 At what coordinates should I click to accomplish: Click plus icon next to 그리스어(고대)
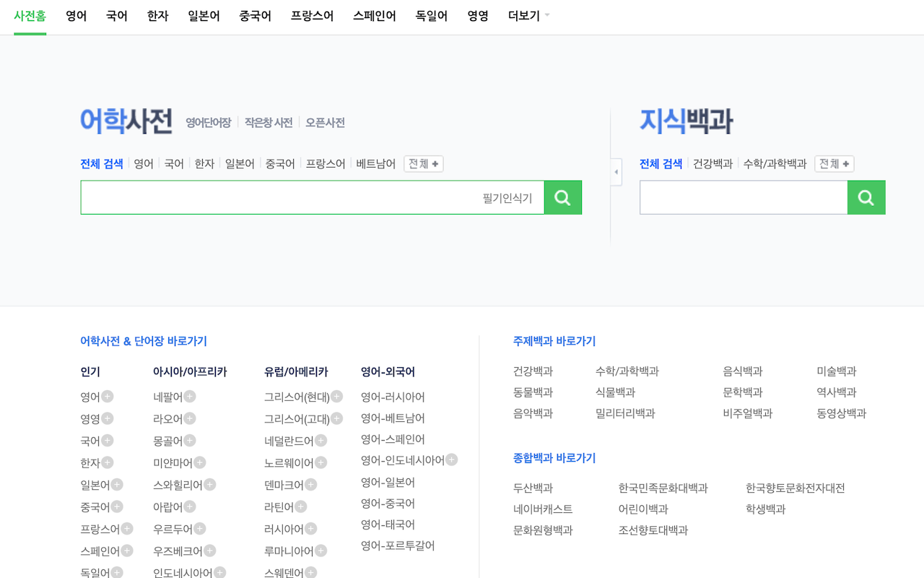[337, 418]
